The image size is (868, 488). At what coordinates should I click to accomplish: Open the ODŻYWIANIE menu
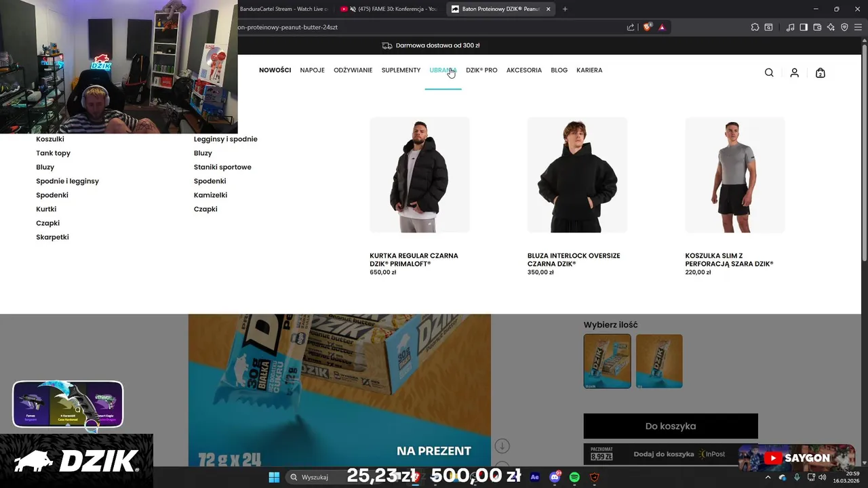click(x=353, y=70)
